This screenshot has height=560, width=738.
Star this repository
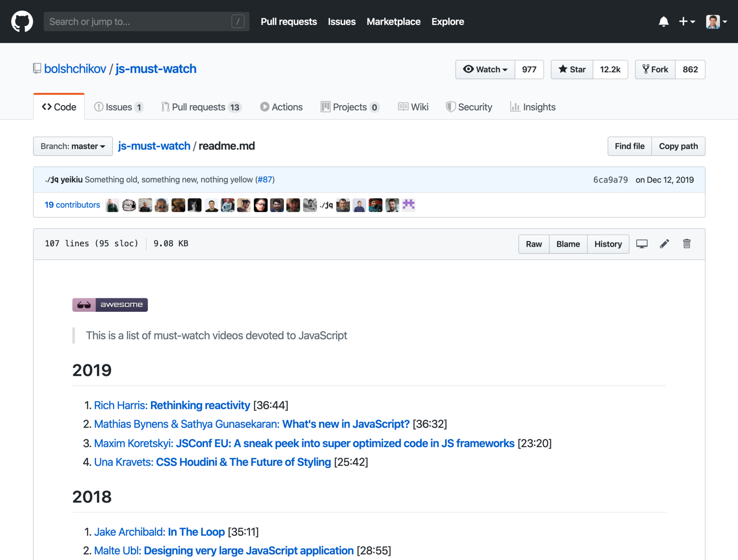coord(572,69)
